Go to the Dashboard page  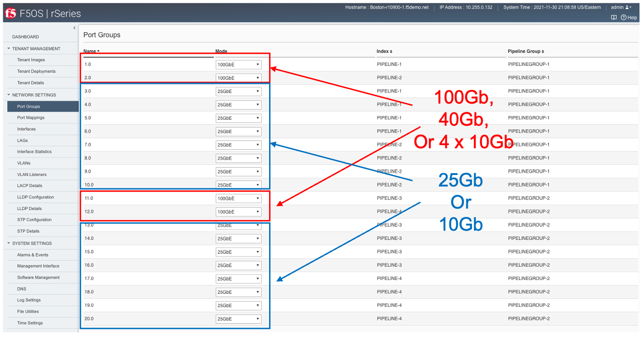click(x=26, y=37)
